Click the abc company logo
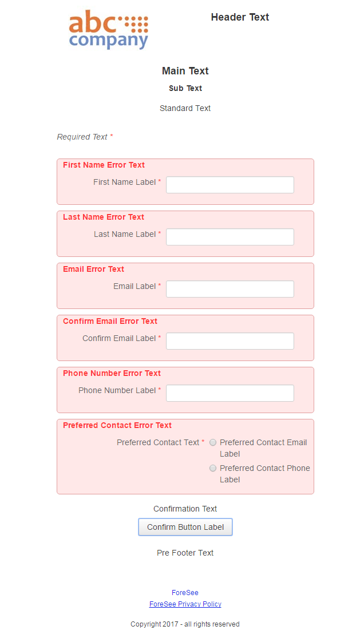The height and width of the screenshot is (630, 364). point(108,30)
